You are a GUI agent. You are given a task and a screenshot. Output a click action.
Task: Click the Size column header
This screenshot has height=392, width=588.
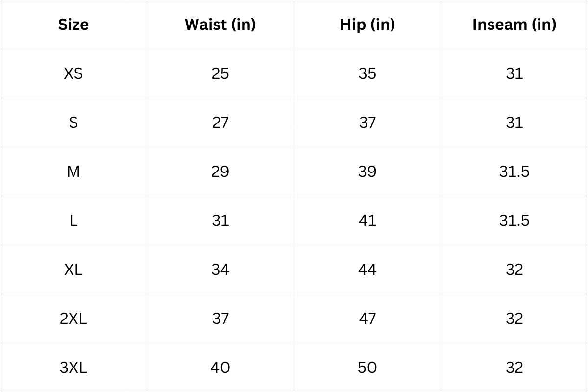coord(73,24)
